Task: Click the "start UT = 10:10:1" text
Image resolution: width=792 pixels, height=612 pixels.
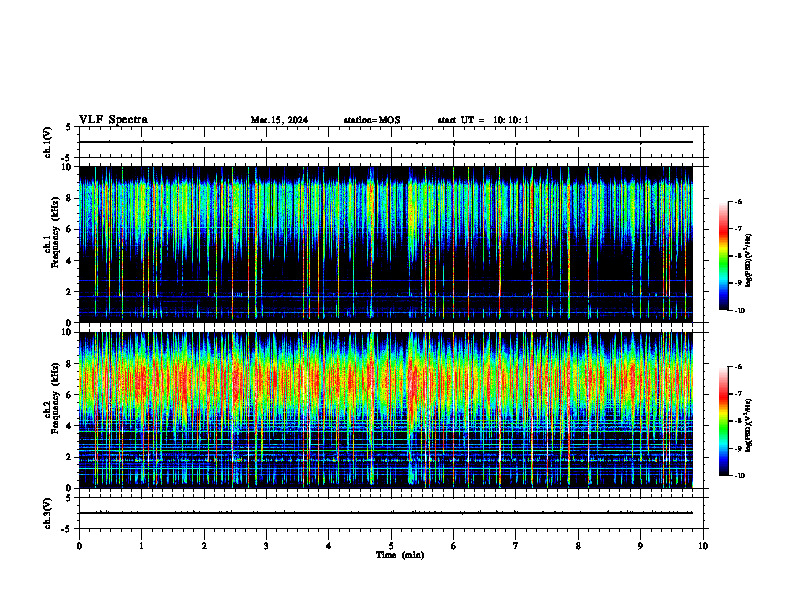Action: 483,120
